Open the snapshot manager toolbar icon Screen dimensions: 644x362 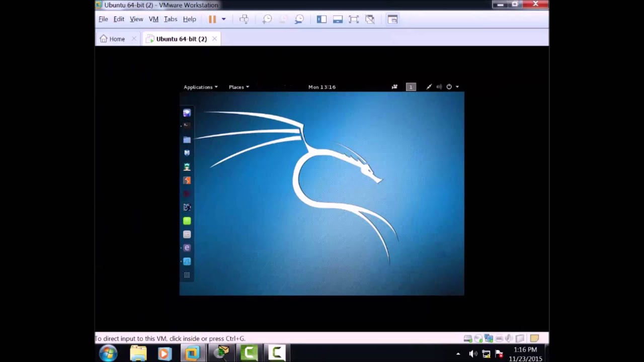299,19
